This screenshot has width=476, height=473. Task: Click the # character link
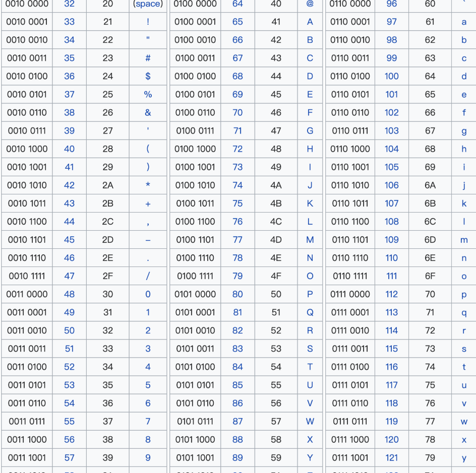(148, 58)
